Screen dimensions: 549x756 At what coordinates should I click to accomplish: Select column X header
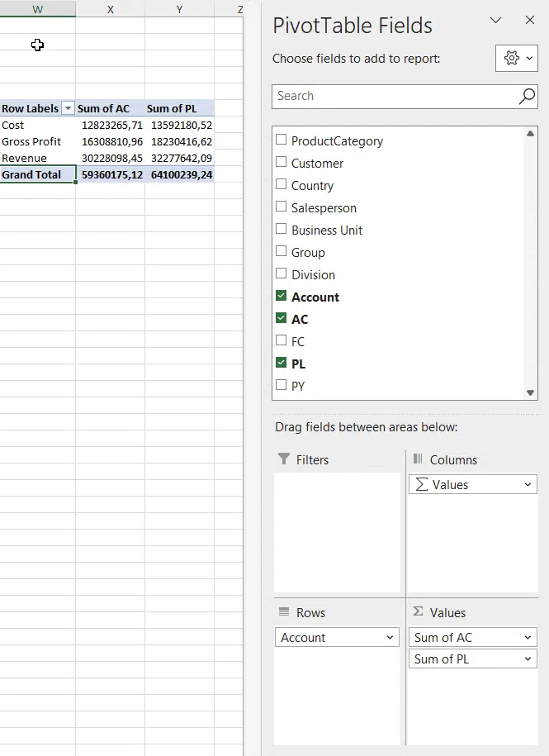[110, 9]
